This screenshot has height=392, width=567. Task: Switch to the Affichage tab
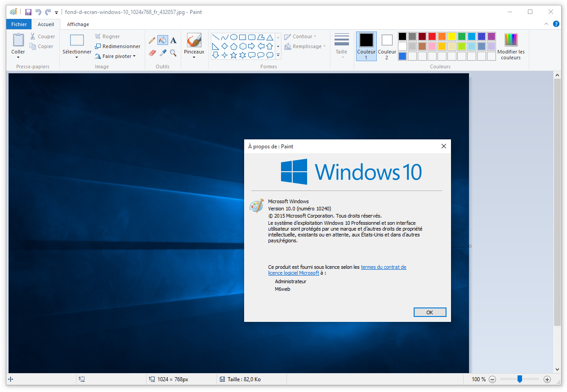tap(78, 24)
